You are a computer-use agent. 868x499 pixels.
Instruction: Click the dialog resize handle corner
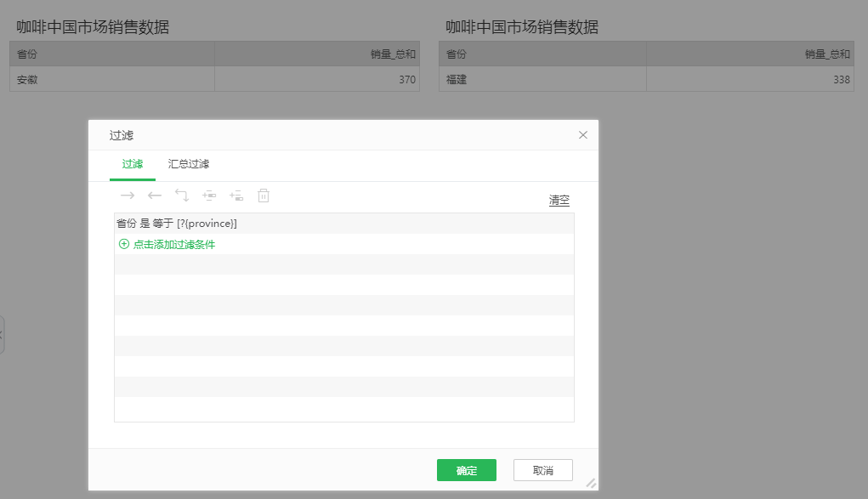[591, 483]
